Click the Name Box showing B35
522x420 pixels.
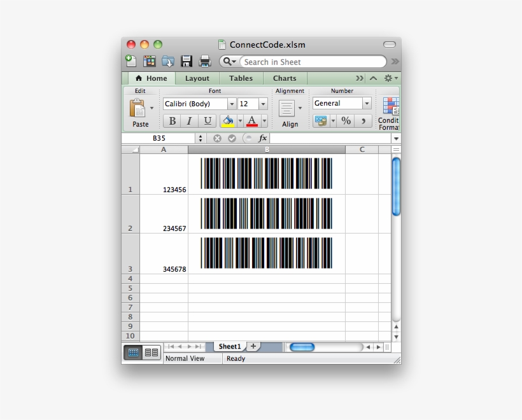pyautogui.click(x=159, y=139)
